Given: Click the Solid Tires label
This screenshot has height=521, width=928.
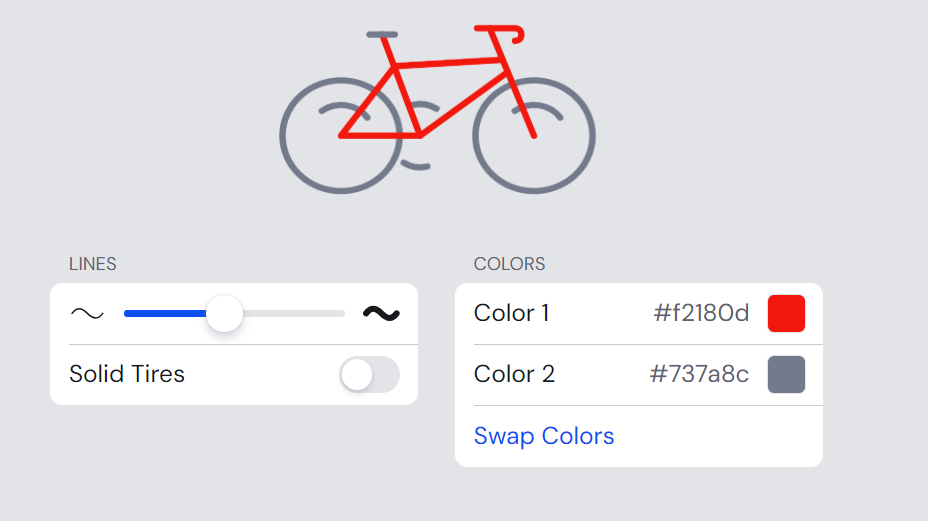Looking at the screenshot, I should tap(127, 374).
